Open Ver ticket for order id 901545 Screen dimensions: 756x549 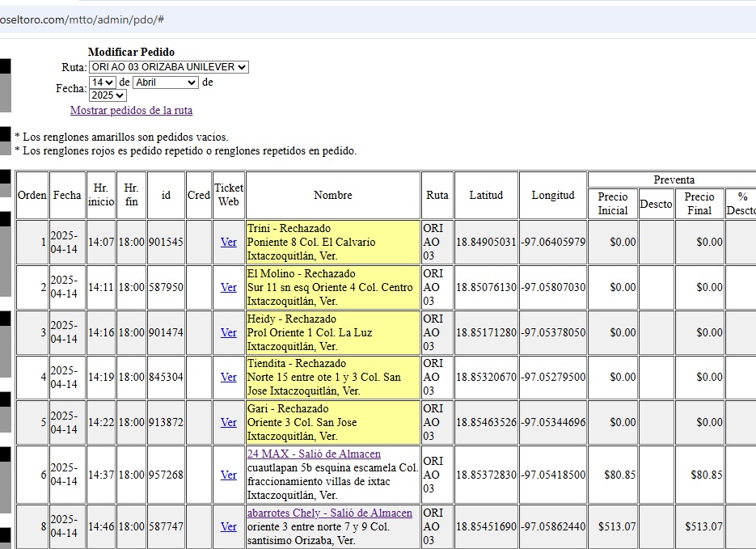tap(229, 242)
